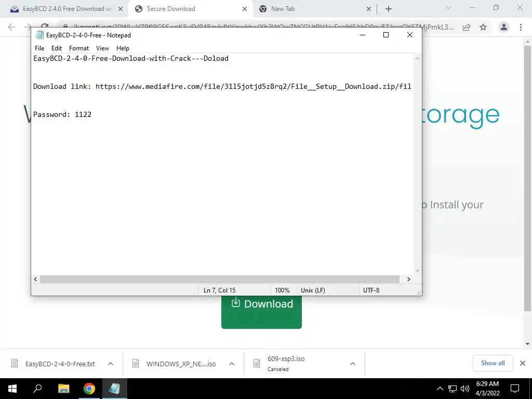The image size is (532, 399).
Task: Close the New Tab browser tab
Action: tap(369, 9)
